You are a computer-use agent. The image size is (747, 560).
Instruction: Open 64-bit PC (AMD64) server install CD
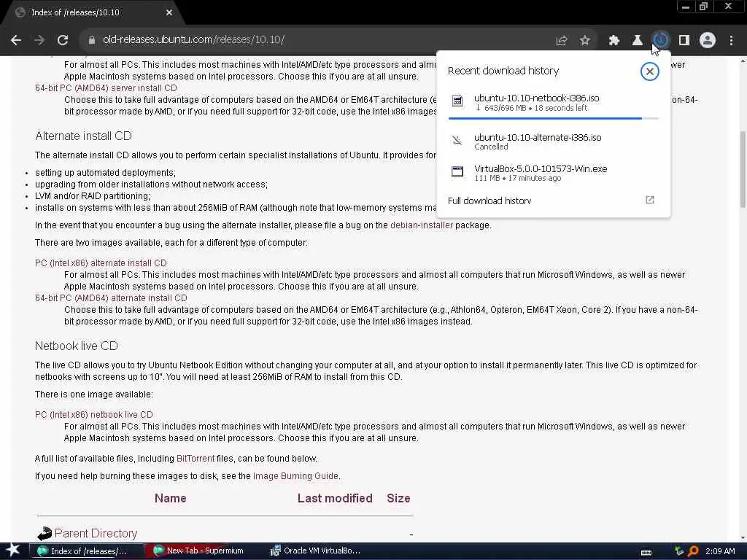click(106, 88)
